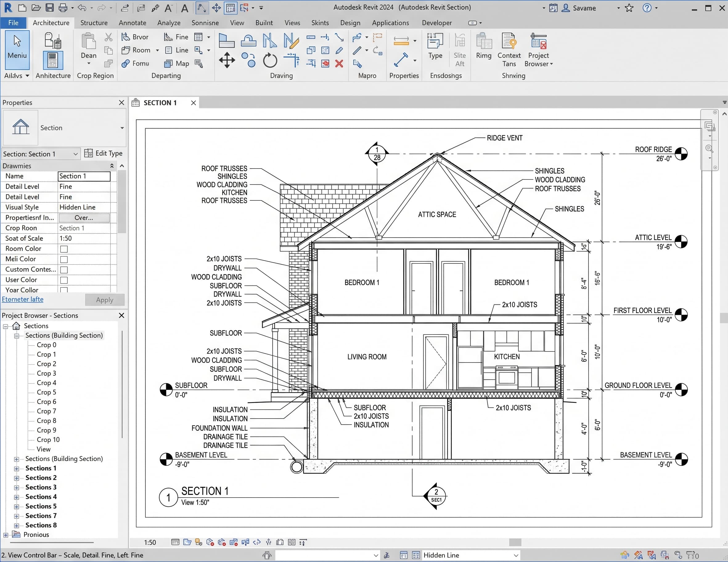This screenshot has height=562, width=728.
Task: Open the Section type selector dropdown
Action: (122, 128)
